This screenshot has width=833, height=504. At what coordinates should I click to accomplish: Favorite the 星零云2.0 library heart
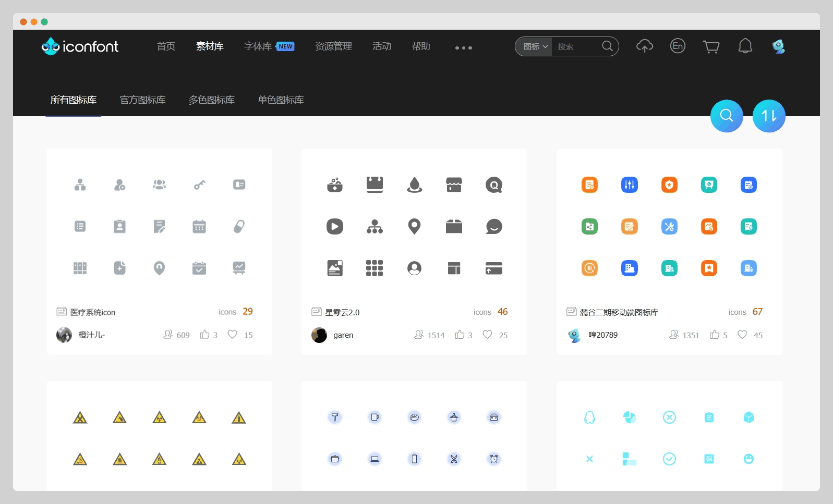[x=487, y=335]
